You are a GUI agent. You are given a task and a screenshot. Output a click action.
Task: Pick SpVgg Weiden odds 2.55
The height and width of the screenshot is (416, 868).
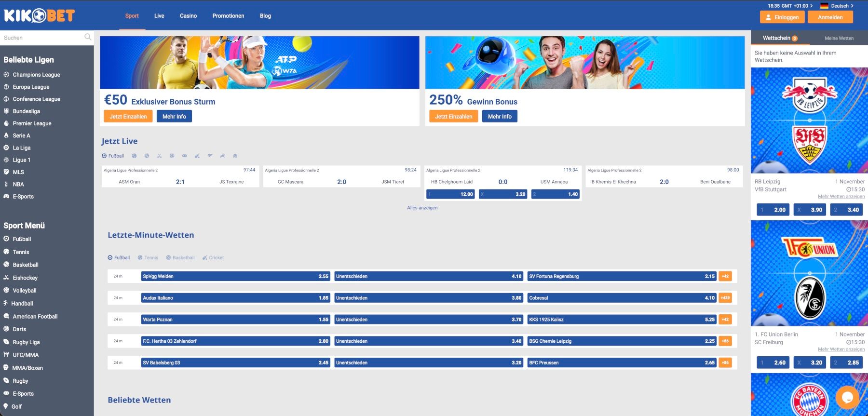pyautogui.click(x=235, y=276)
